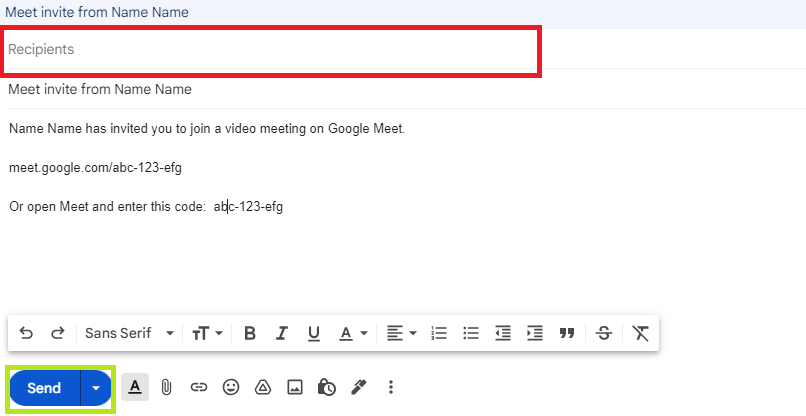
Task: Click the Redo arrow icon
Action: [x=58, y=333]
